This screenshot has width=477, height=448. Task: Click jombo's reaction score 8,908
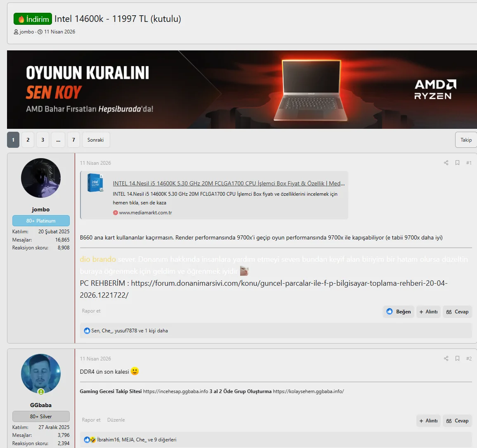[64, 248]
